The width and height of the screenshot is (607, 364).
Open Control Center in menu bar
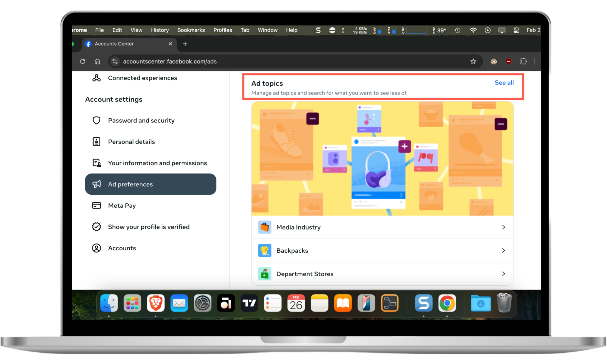[516, 30]
